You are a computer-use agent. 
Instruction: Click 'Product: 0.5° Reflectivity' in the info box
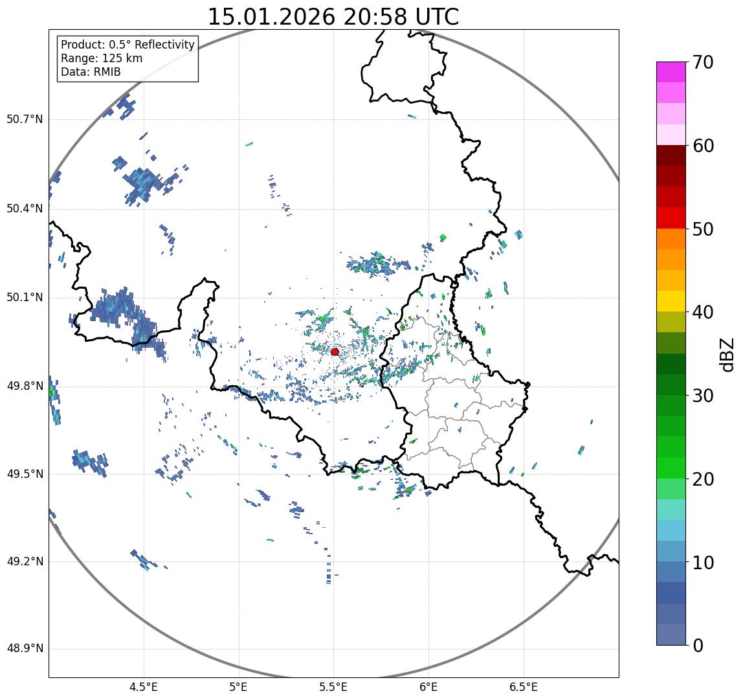[x=128, y=45]
